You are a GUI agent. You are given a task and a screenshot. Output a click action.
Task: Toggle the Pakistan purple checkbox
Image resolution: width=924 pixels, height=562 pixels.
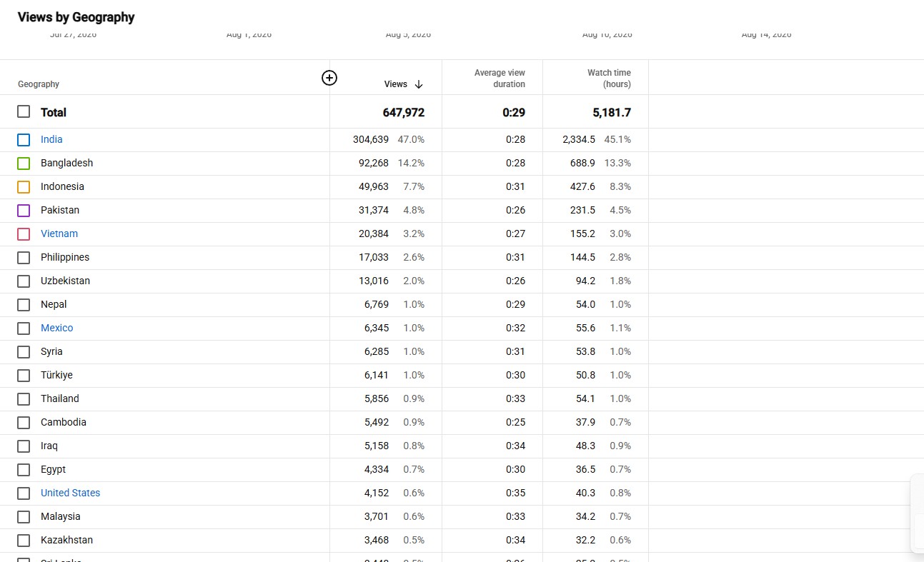tap(24, 211)
